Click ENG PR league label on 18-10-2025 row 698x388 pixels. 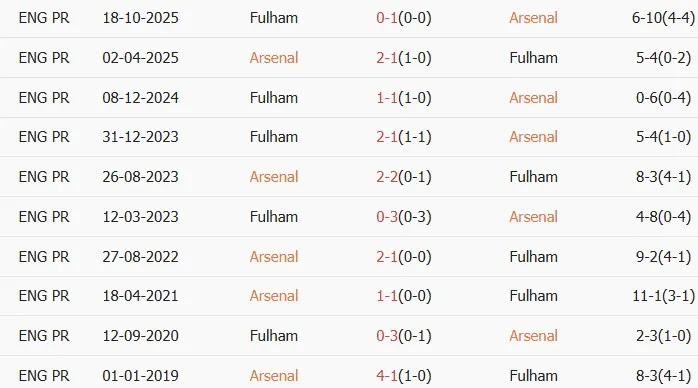coord(44,18)
